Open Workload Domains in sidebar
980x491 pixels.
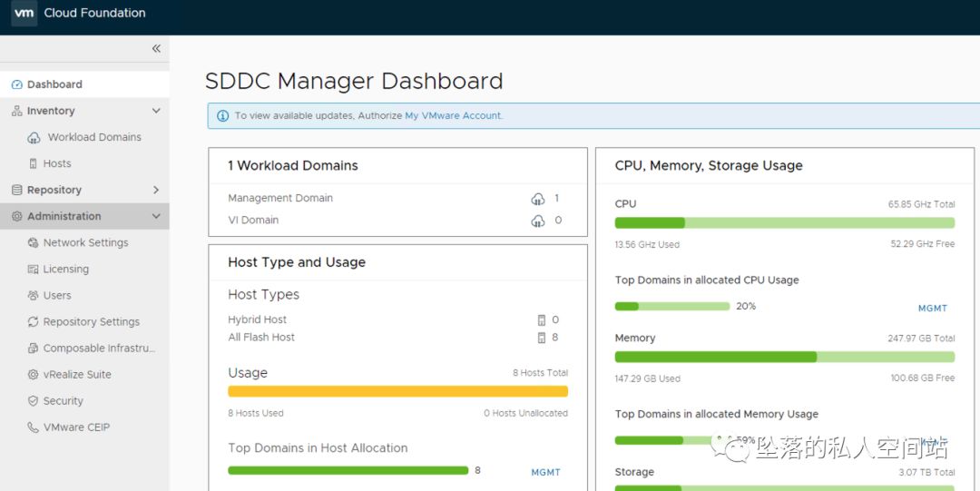(94, 137)
